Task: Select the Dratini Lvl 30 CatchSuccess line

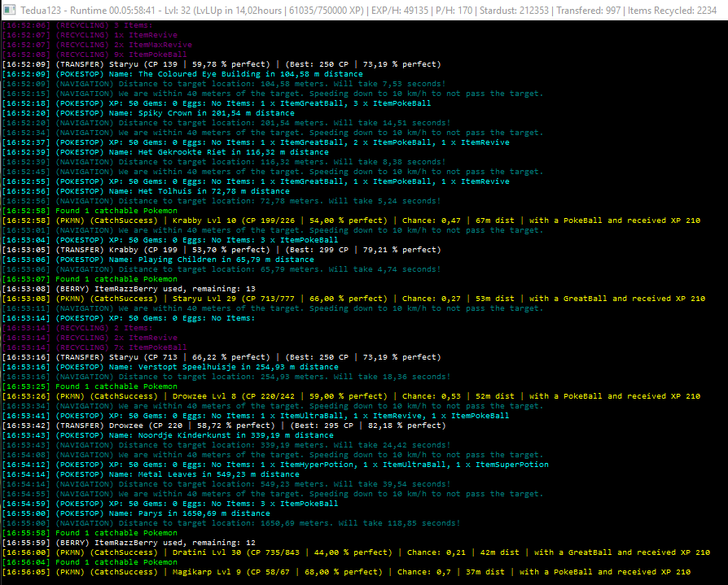Action: point(356,552)
